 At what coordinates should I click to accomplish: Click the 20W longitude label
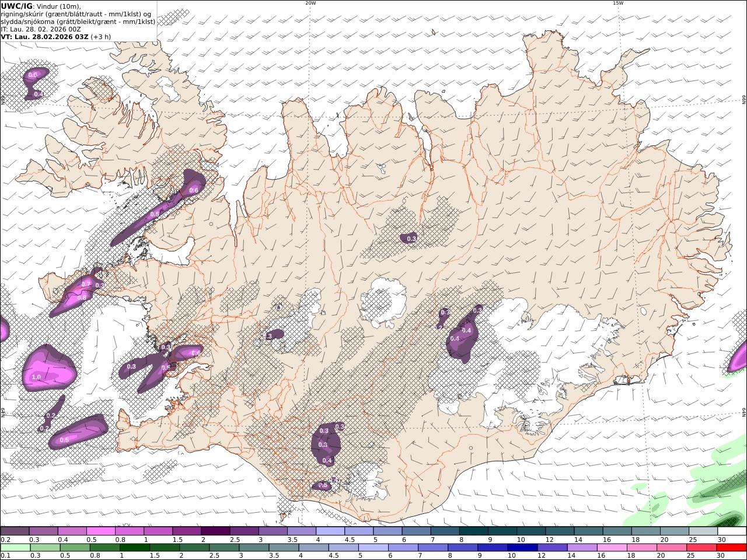(310, 3)
